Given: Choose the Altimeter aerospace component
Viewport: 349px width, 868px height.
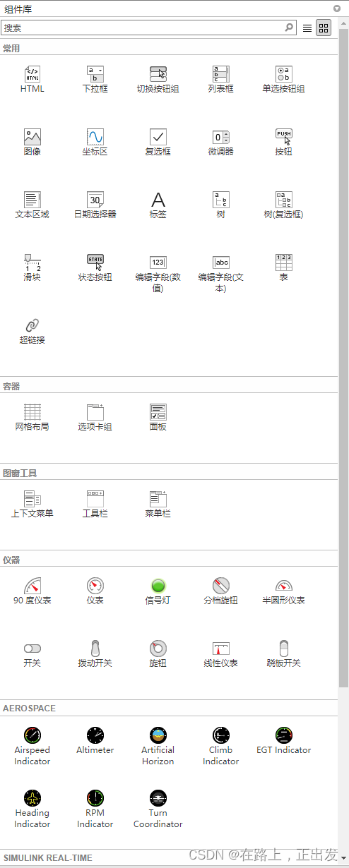Looking at the screenshot, I should pos(95,735).
